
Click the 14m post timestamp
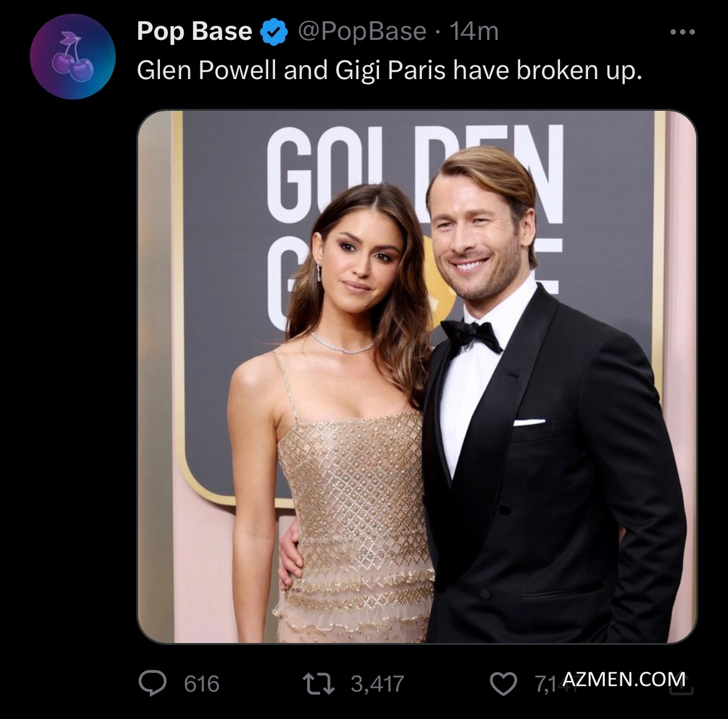pyautogui.click(x=474, y=31)
